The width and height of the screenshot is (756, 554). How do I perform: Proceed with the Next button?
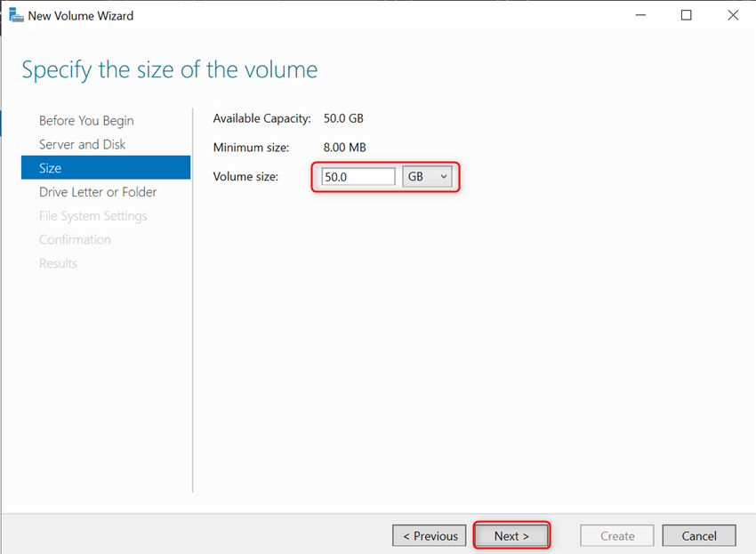point(511,536)
